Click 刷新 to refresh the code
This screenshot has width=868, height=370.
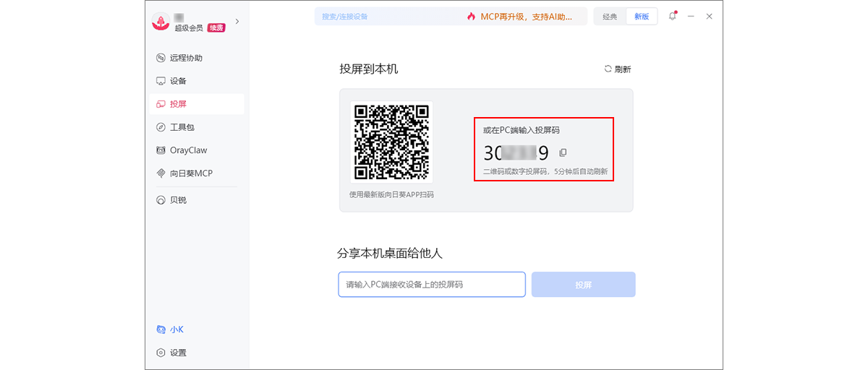(618, 69)
